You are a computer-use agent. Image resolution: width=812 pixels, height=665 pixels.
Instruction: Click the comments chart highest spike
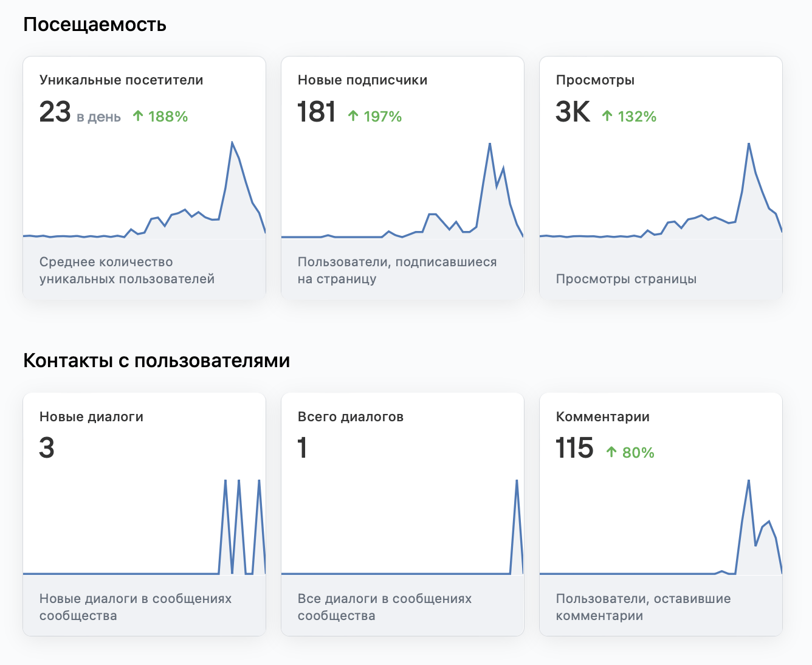coord(749,481)
